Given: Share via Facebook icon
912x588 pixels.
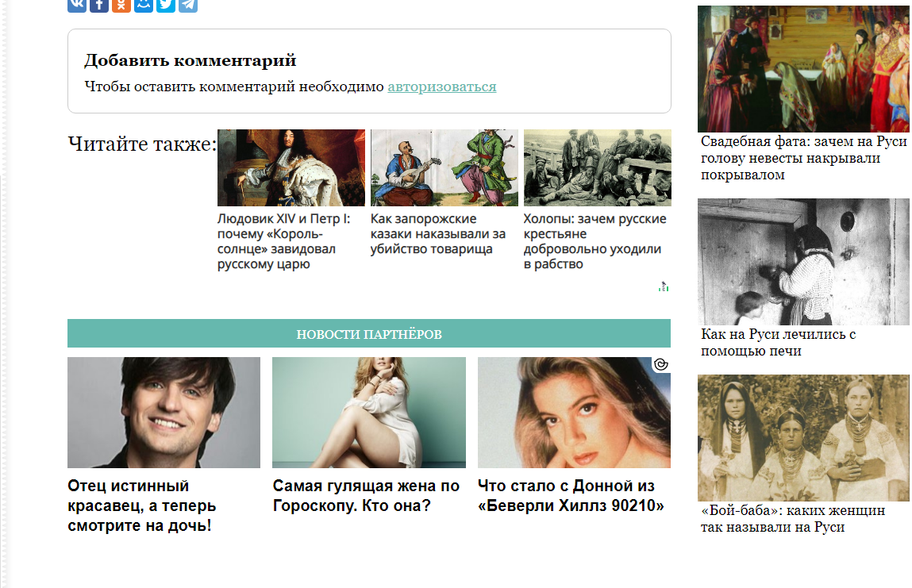Looking at the screenshot, I should tap(99, 5).
